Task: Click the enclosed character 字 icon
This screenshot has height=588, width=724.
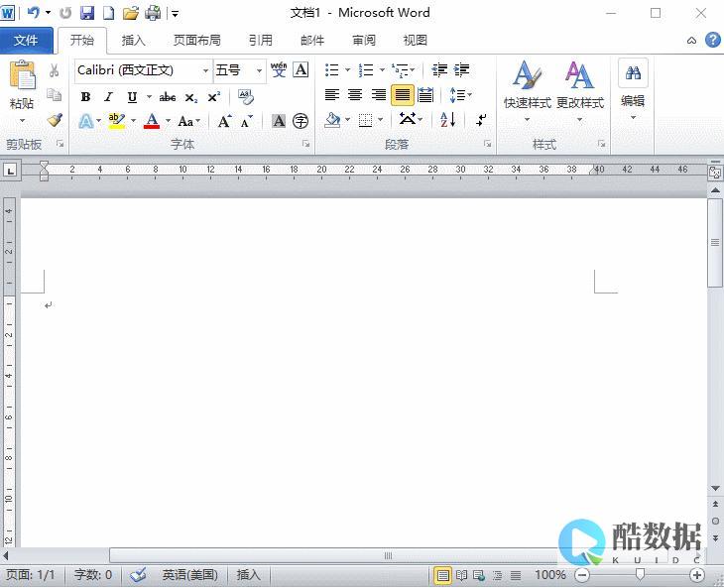Action: point(301,121)
